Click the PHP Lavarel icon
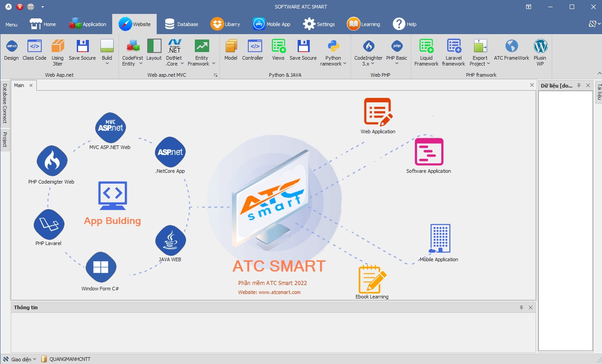 49,224
